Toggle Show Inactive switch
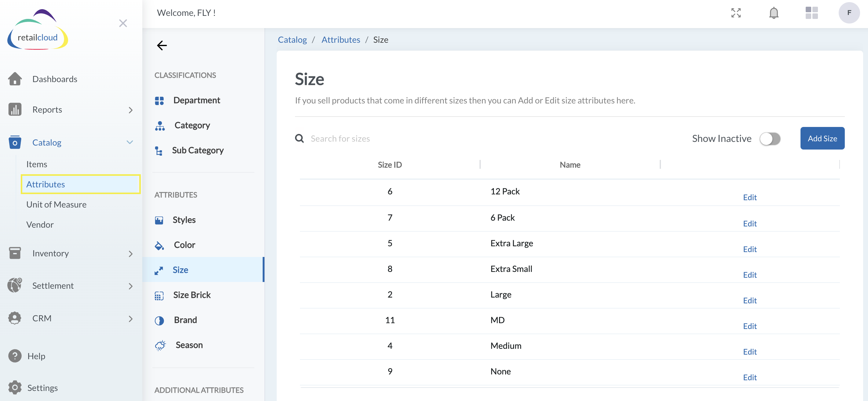The height and width of the screenshot is (401, 868). [x=770, y=138]
